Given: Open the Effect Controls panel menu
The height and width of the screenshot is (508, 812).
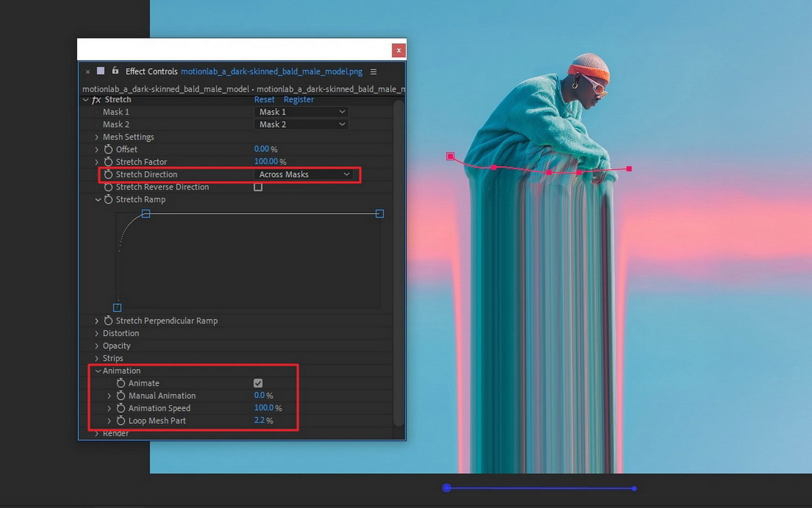Looking at the screenshot, I should (374, 71).
